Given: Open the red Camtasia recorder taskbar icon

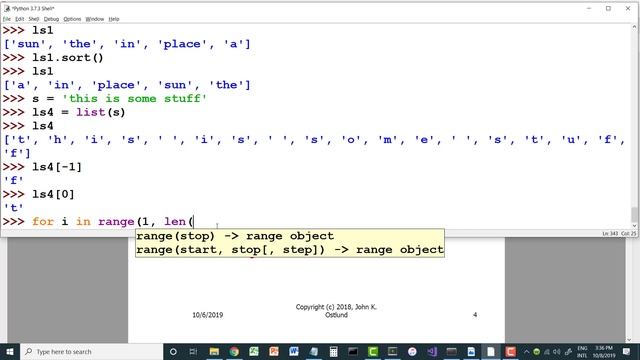Looking at the screenshot, I should pos(510,351).
